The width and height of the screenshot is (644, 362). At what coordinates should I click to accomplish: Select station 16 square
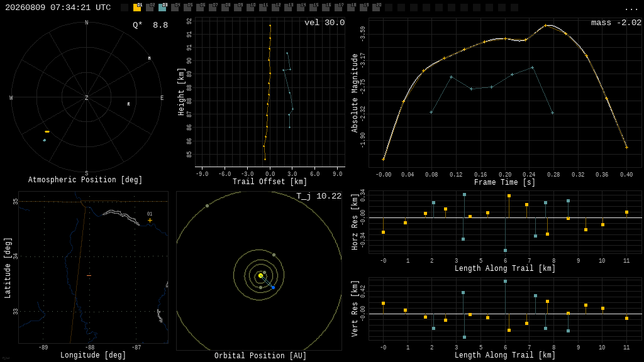coord(326,8)
